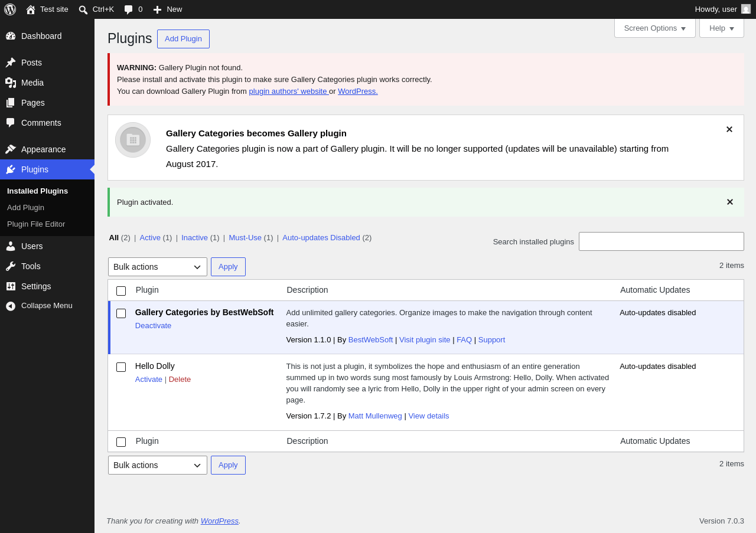Open the Posts menu
The width and height of the screenshot is (756, 533).
point(47,63)
